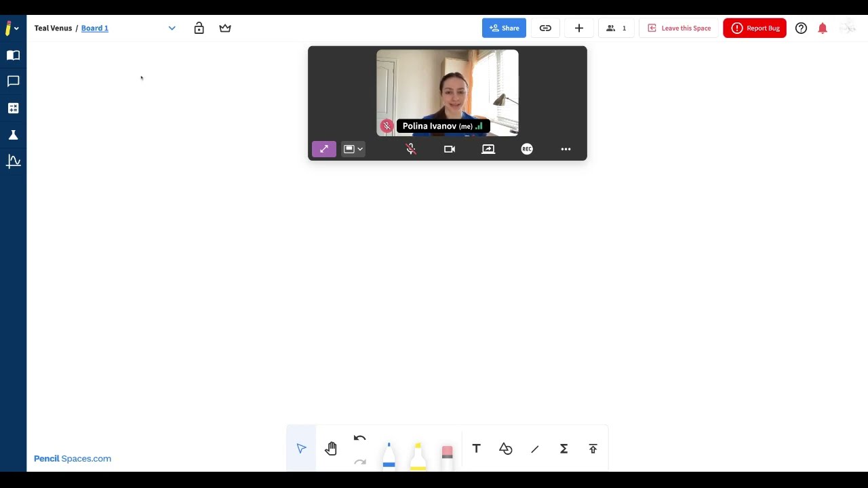This screenshot has height=488, width=868.
Task: Open the shapes tool
Action: pos(505,449)
